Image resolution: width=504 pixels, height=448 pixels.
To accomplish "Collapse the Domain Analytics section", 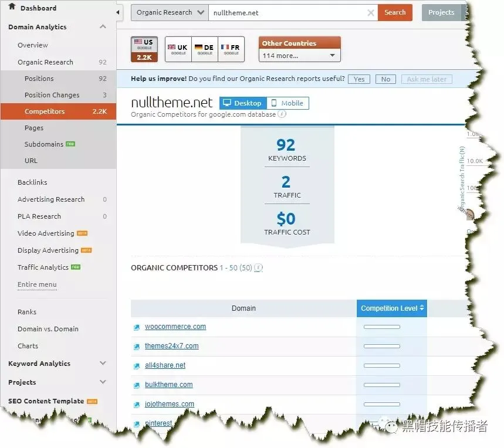I will [103, 26].
